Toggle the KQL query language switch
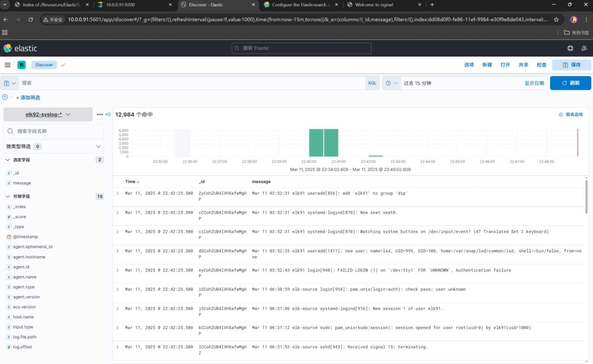This screenshot has width=593, height=364. click(372, 83)
